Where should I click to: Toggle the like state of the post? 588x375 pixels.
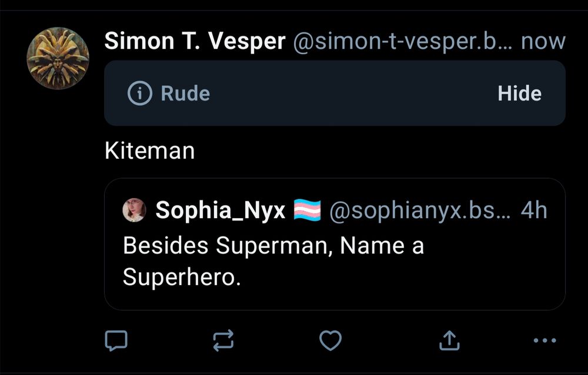331,340
